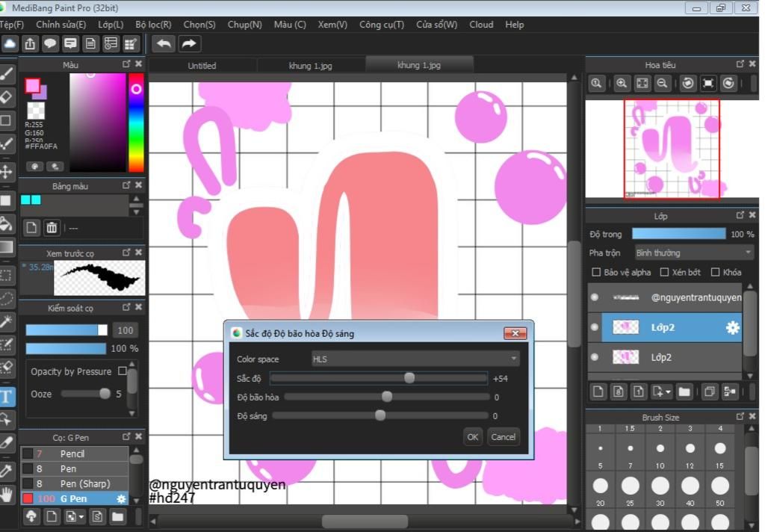Select the Lasso selection tool

pos(6,298)
